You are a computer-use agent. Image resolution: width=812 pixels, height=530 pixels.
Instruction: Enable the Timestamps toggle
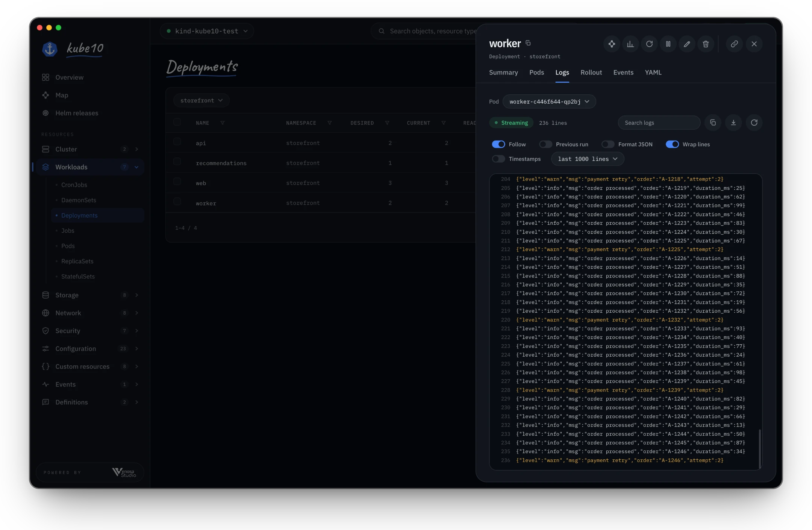coord(498,159)
